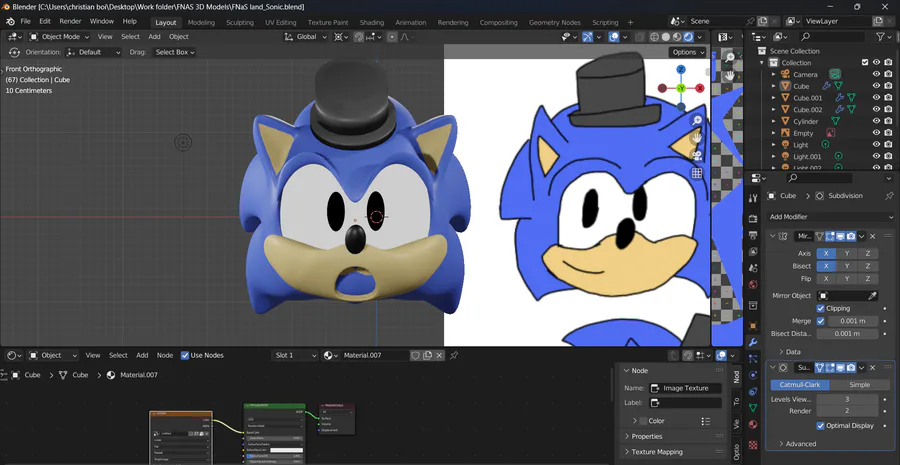The image size is (900, 465).
Task: Switch to the Geometry Nodes workspace
Action: point(554,22)
